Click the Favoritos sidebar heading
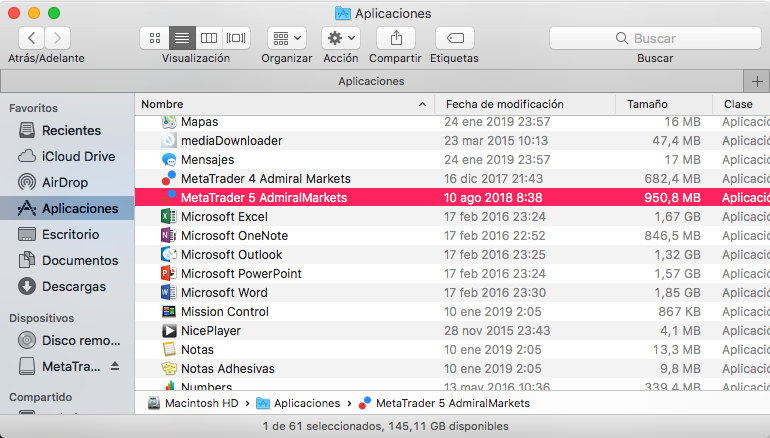The height and width of the screenshot is (438, 770). (33, 108)
